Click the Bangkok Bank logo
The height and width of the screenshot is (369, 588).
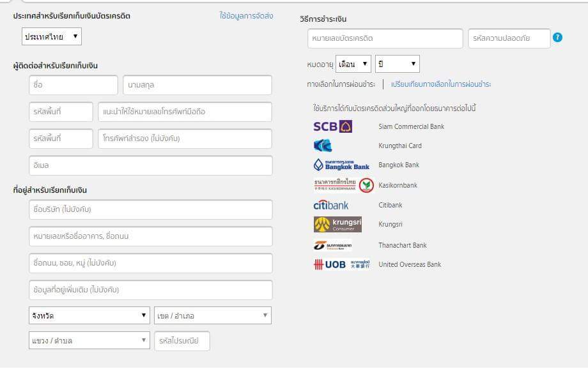click(342, 165)
